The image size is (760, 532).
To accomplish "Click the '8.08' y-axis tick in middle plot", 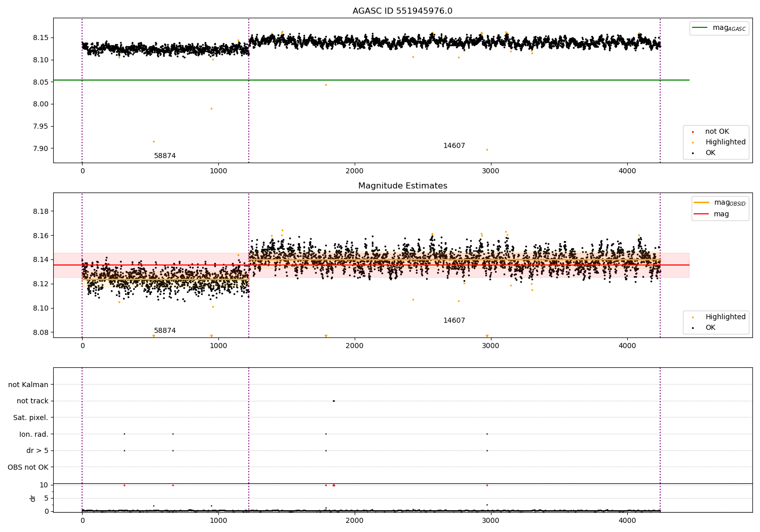I will (x=41, y=333).
